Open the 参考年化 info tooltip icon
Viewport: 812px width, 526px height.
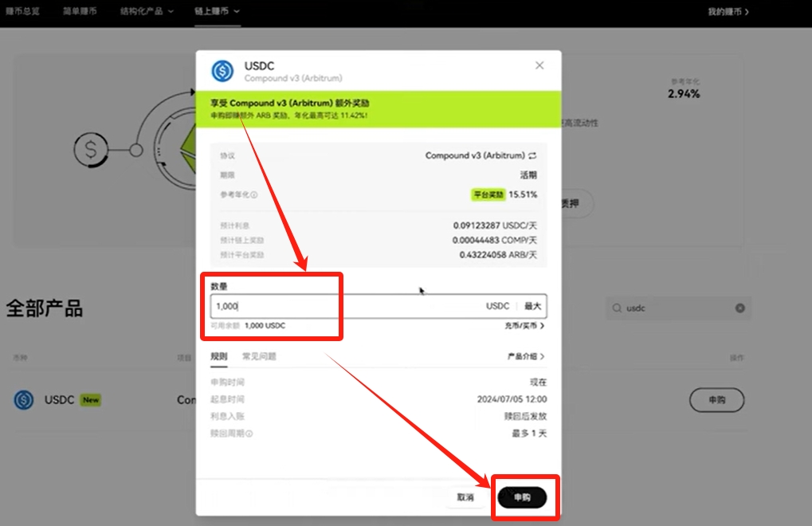(x=253, y=194)
